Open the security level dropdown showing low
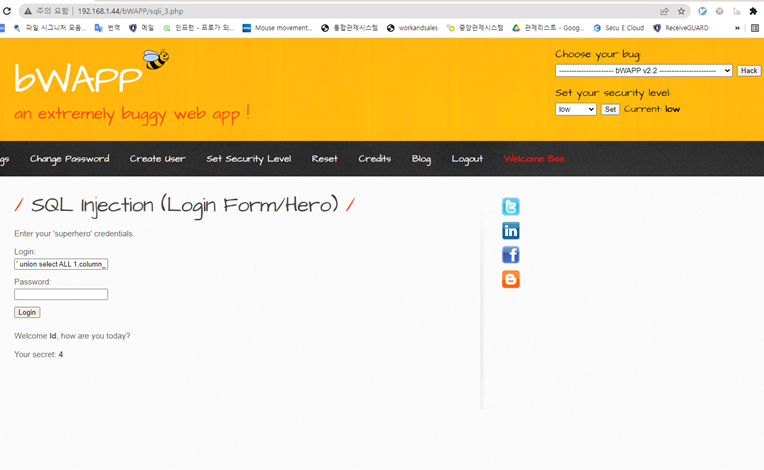This screenshot has height=470, width=764. click(575, 109)
